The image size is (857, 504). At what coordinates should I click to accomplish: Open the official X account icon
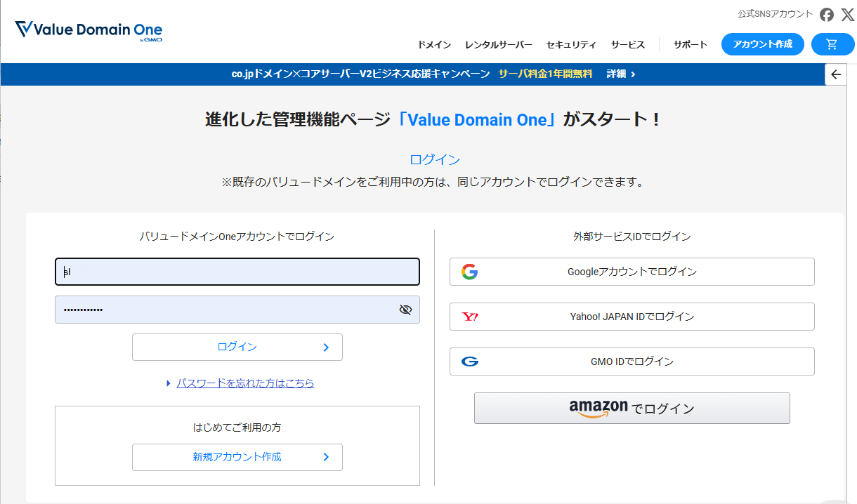click(847, 15)
